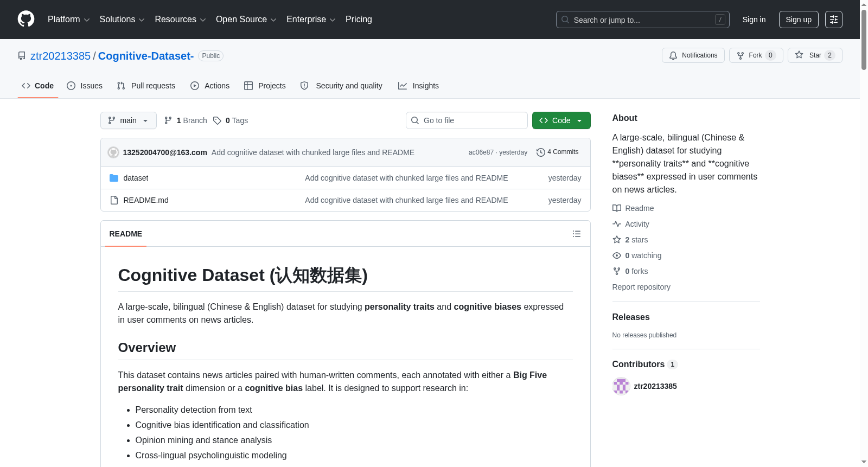This screenshot has height=467, width=868.
Task: View the 0 Tags list
Action: pyautogui.click(x=231, y=120)
